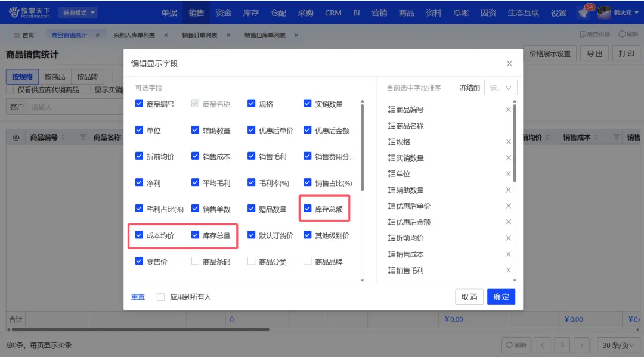Remove 销售成本 from selected field order
The height and width of the screenshot is (357, 644).
(509, 254)
